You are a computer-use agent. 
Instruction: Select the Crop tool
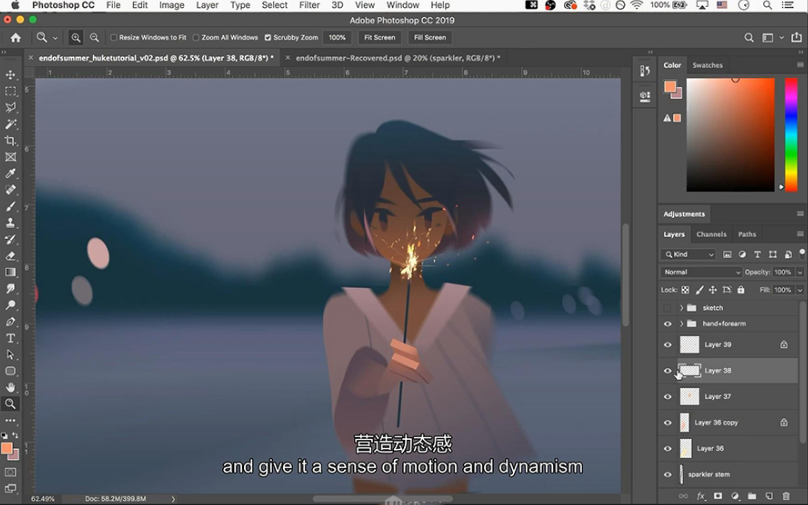[11, 141]
